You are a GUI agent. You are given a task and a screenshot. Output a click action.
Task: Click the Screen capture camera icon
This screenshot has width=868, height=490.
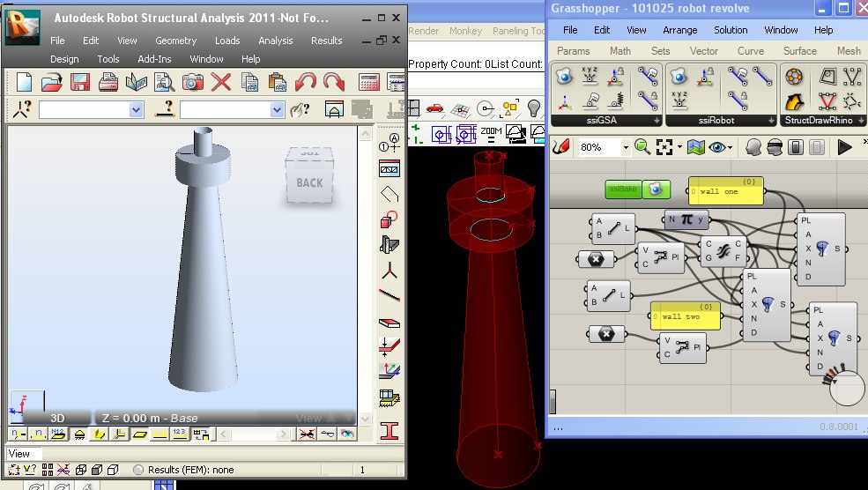pos(193,83)
